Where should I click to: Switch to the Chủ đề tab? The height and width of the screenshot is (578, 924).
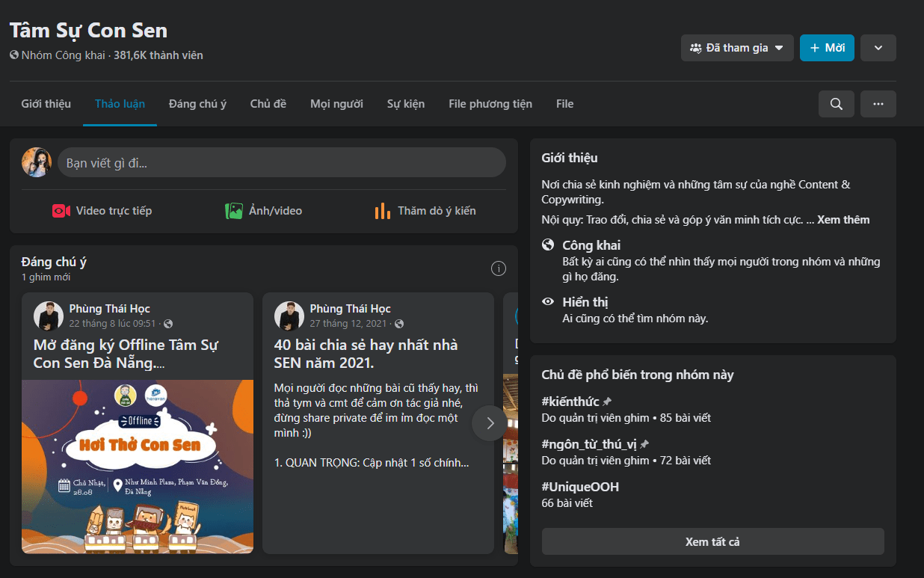[x=268, y=104]
